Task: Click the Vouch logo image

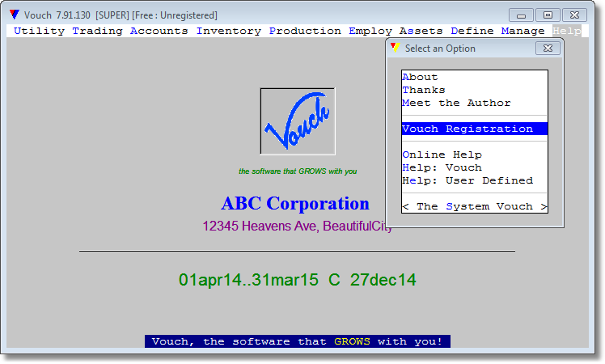Action: pos(298,121)
